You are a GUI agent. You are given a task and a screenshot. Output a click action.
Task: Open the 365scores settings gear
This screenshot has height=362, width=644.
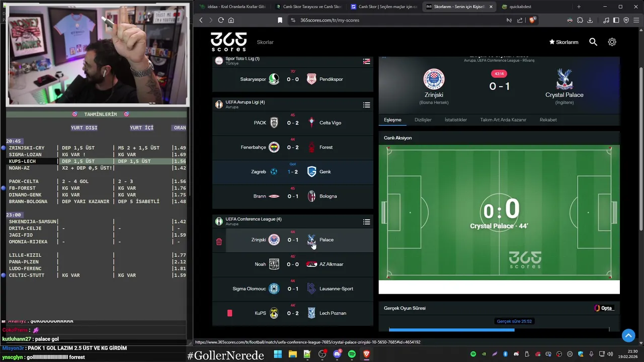click(612, 42)
